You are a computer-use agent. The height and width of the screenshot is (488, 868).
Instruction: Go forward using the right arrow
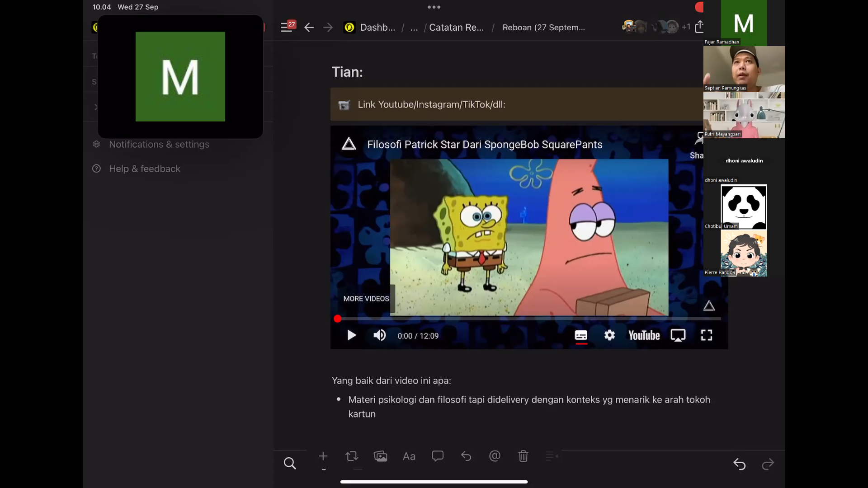(x=328, y=28)
